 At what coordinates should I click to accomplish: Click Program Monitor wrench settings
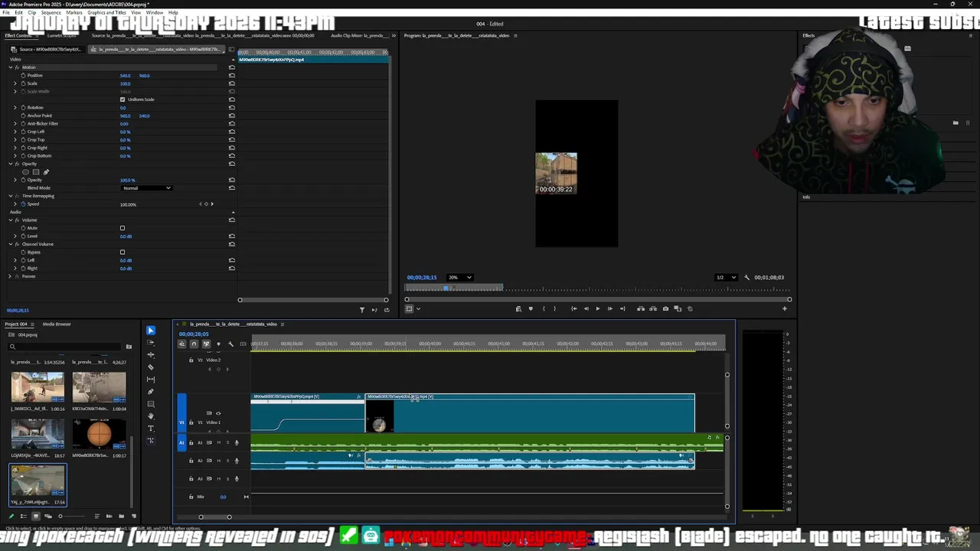click(x=747, y=278)
